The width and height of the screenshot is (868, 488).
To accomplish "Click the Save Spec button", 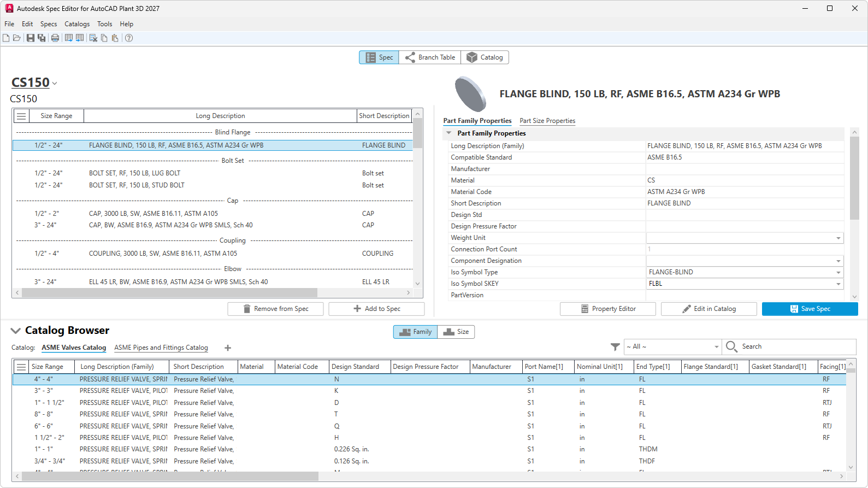I will (810, 309).
